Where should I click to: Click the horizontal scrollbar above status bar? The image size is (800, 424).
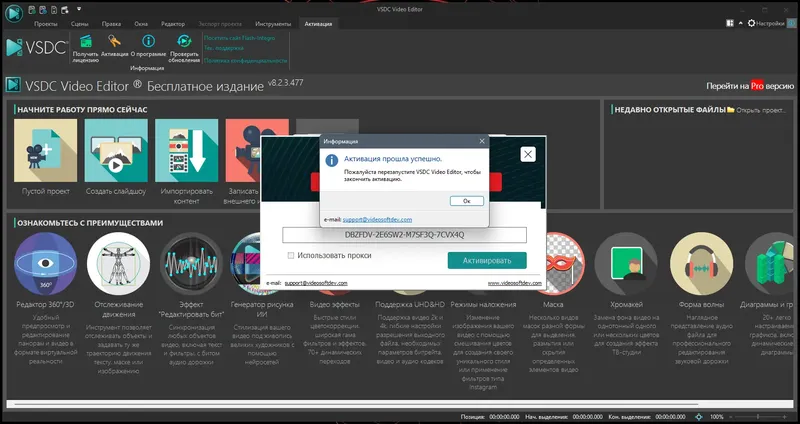(400, 405)
